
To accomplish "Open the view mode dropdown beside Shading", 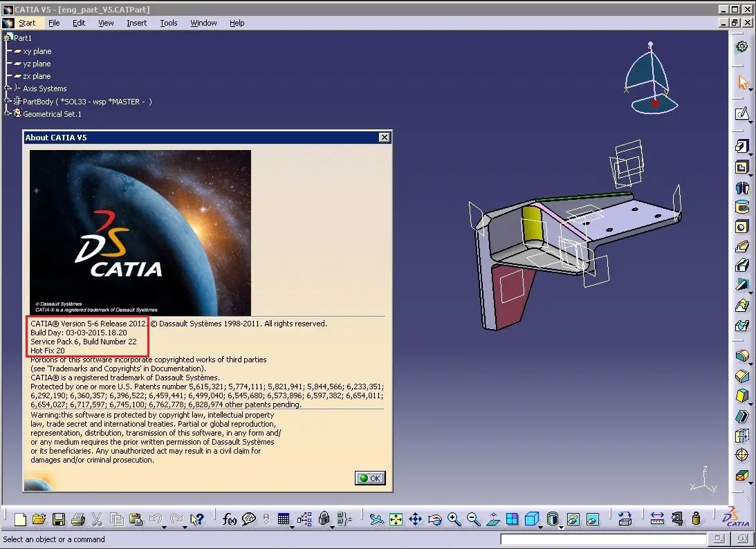I will (561, 528).
